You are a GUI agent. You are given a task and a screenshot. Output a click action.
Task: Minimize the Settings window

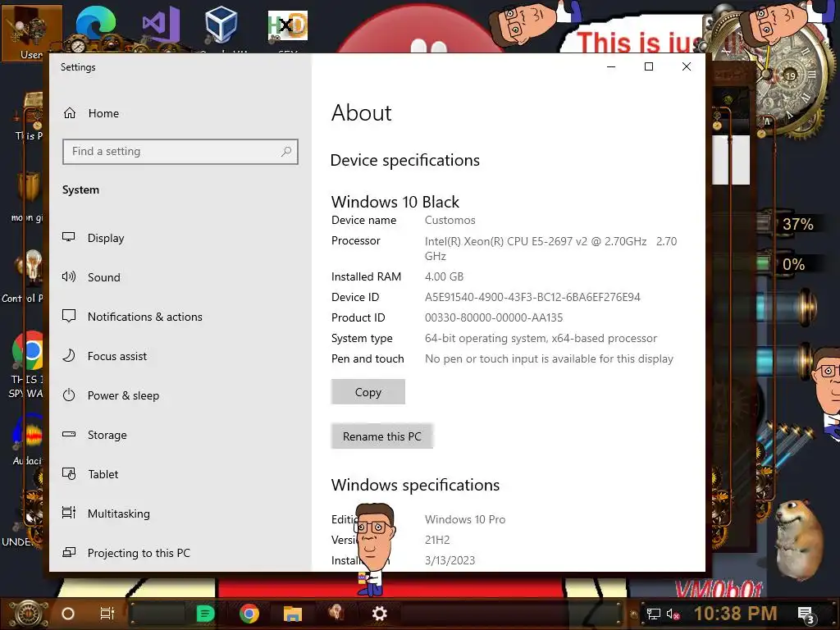(611, 66)
